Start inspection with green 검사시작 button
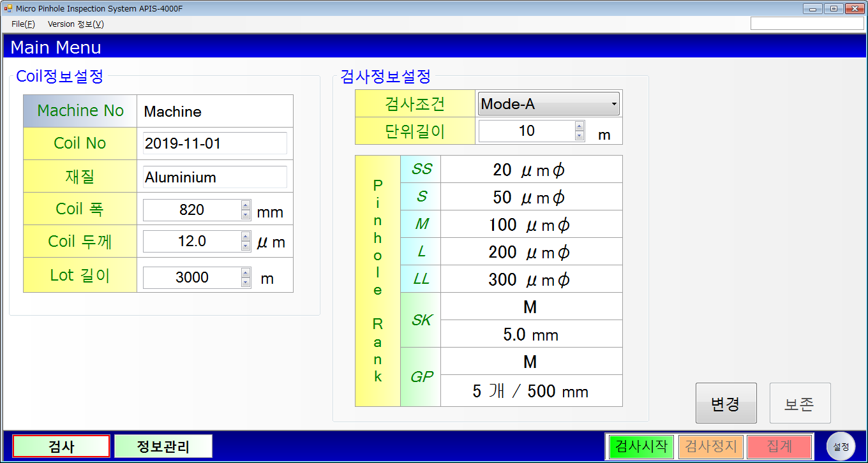 [639, 446]
